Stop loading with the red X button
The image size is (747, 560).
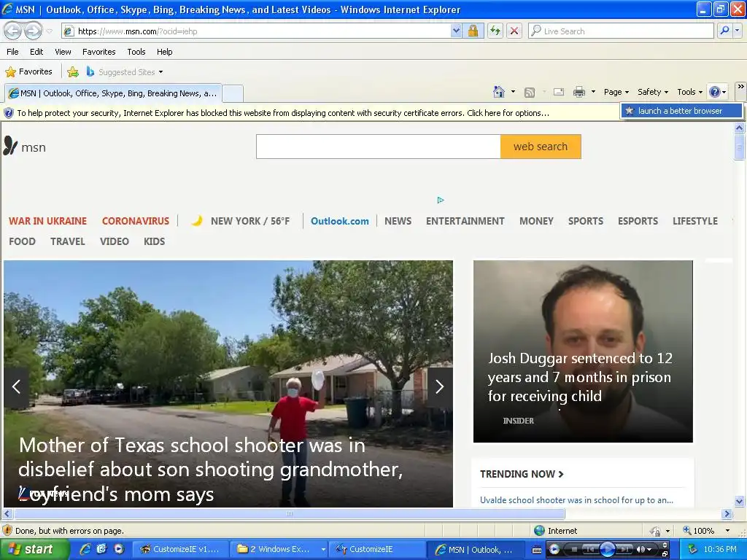pos(514,31)
